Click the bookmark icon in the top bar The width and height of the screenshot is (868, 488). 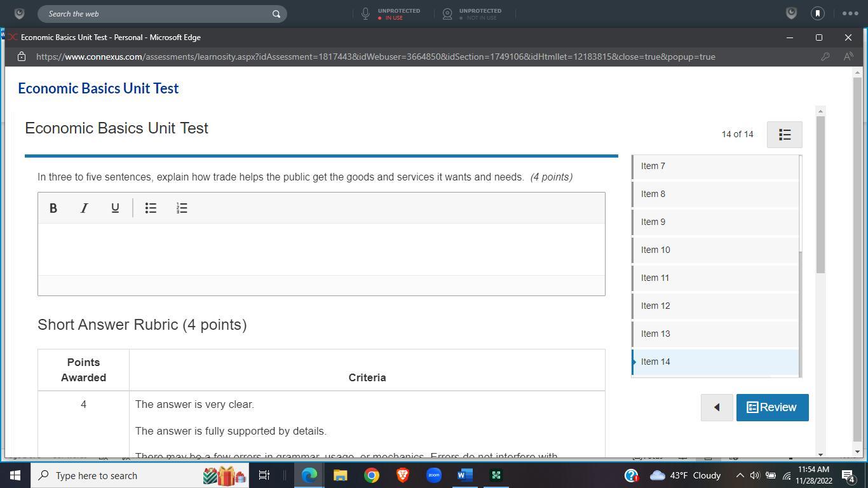point(818,13)
